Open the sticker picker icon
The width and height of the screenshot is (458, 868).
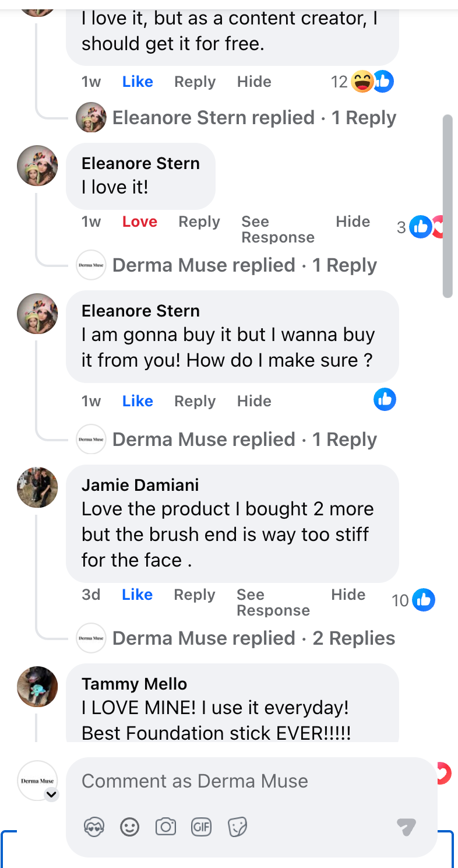(x=237, y=827)
